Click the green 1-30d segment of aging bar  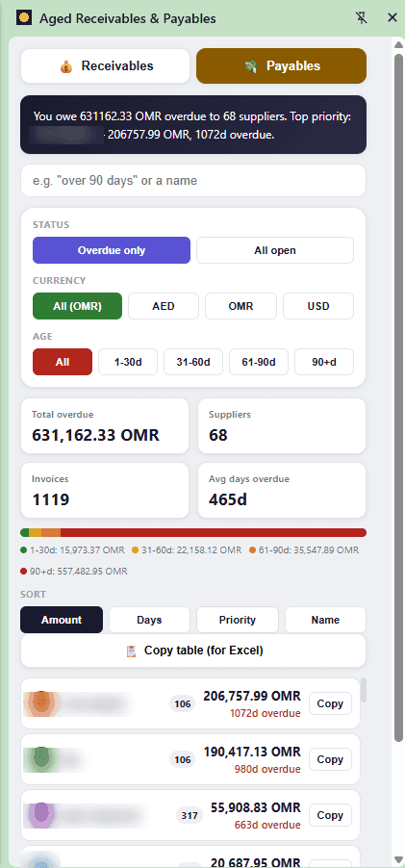point(25,532)
